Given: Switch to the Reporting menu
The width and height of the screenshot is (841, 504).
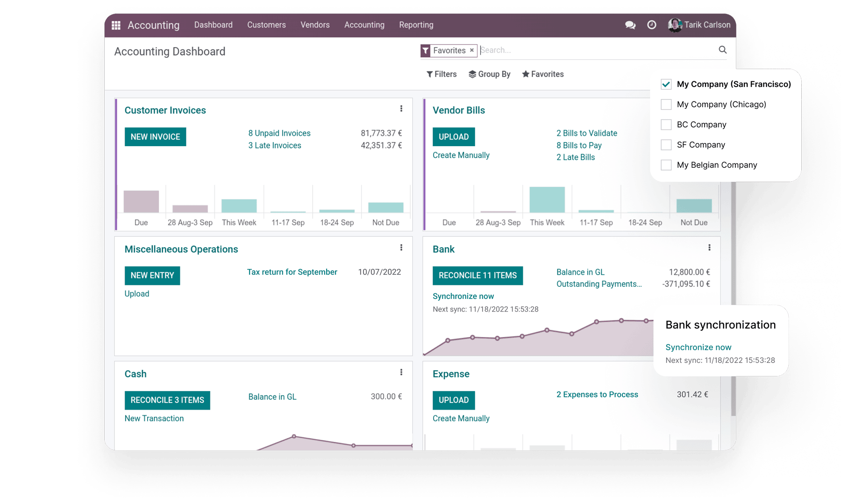Looking at the screenshot, I should (x=415, y=25).
